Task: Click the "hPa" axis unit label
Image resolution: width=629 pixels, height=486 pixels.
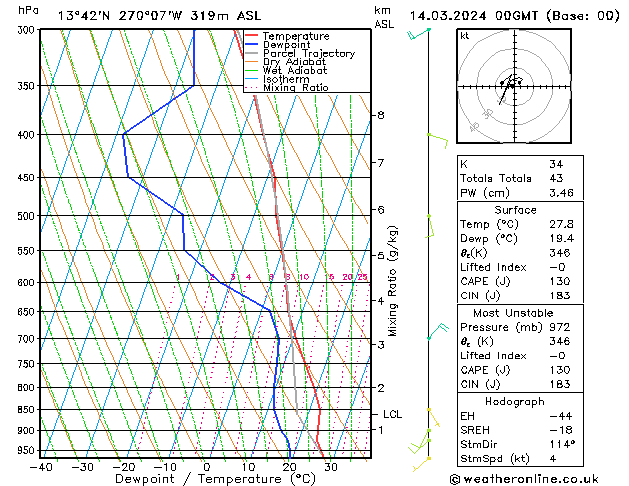Action: tap(28, 10)
